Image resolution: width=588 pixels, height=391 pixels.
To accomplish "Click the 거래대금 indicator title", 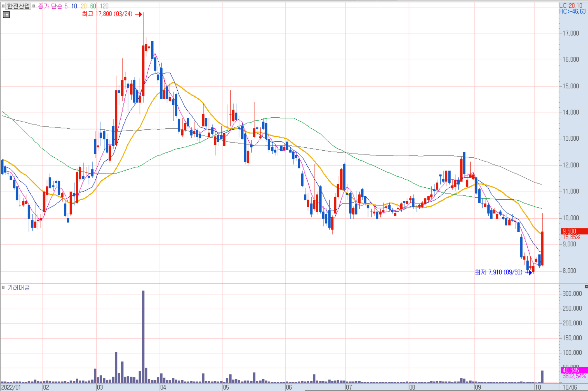I will 19,287.
